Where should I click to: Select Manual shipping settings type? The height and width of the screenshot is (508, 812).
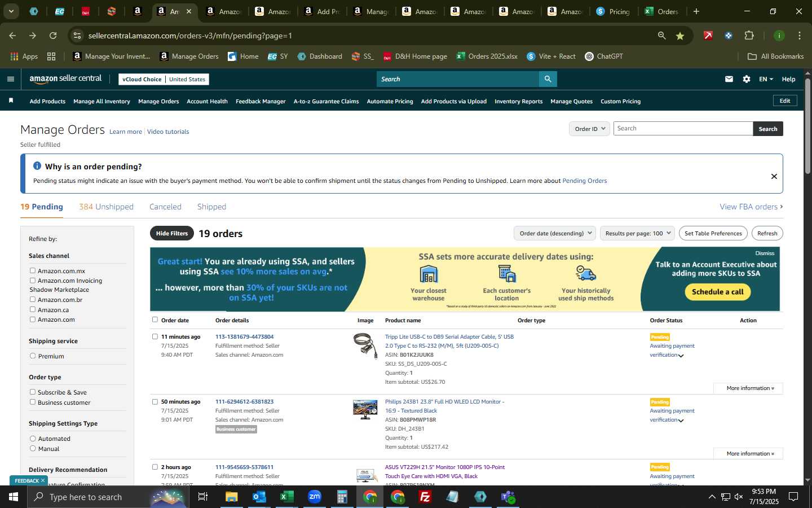[33, 449]
